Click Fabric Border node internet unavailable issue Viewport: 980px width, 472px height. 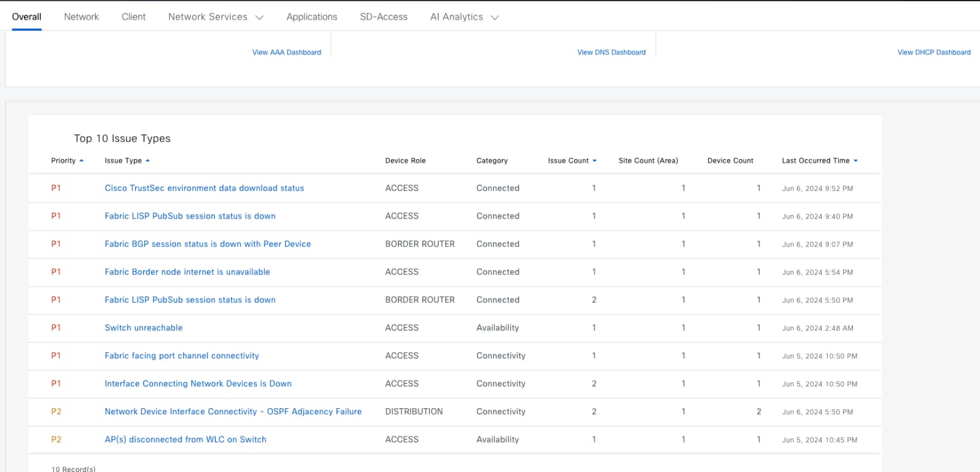point(187,272)
